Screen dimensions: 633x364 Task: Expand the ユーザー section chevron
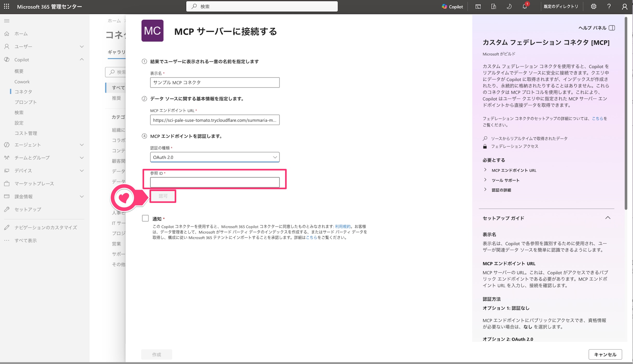(x=82, y=47)
